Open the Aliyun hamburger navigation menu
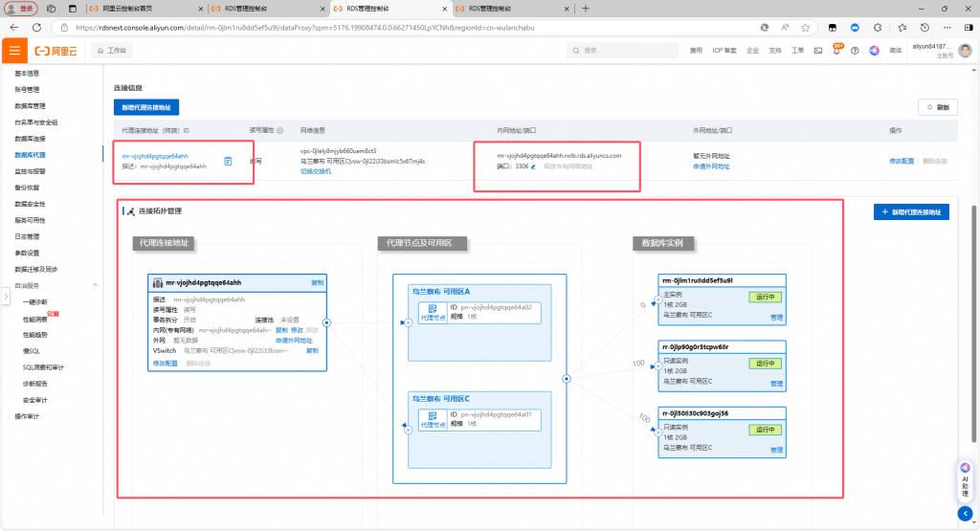Image resolution: width=980 pixels, height=531 pixels. (14, 50)
